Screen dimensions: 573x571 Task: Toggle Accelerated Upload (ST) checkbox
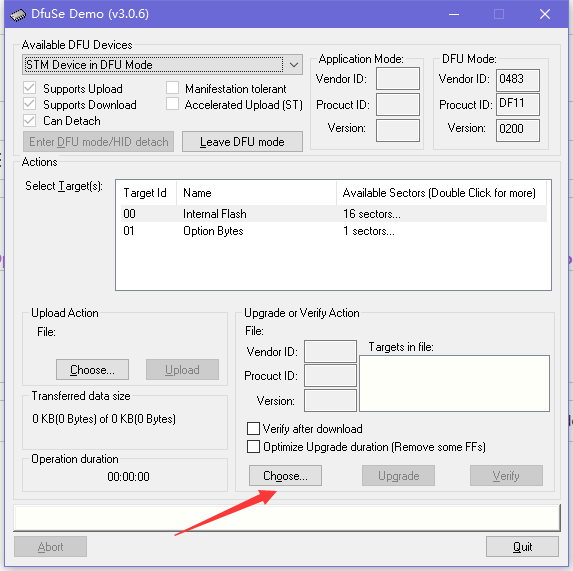click(172, 104)
